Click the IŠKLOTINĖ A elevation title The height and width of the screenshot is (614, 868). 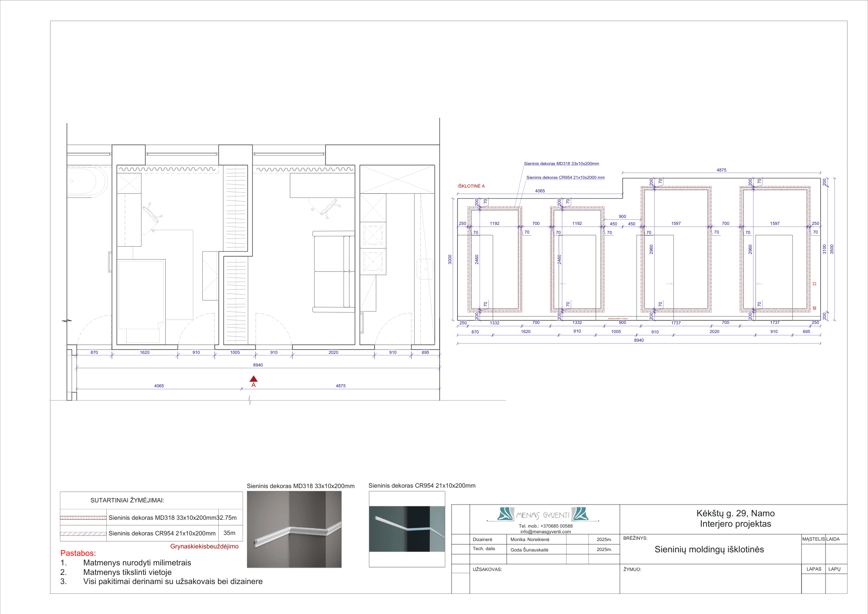pyautogui.click(x=471, y=186)
